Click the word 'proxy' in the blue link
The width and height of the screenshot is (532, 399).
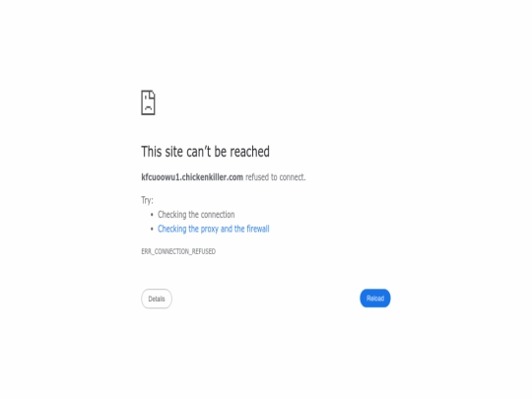pos(209,230)
